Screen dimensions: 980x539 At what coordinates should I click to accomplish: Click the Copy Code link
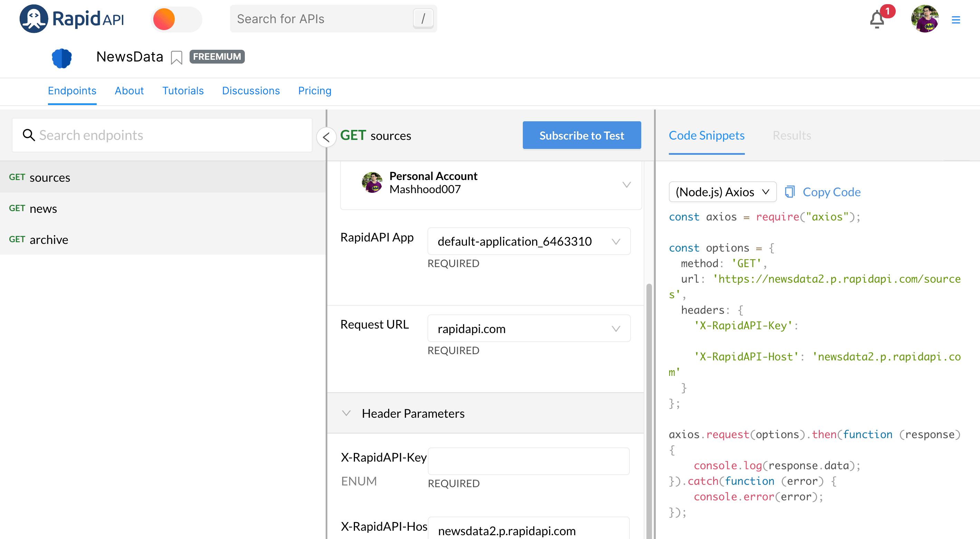tap(831, 192)
